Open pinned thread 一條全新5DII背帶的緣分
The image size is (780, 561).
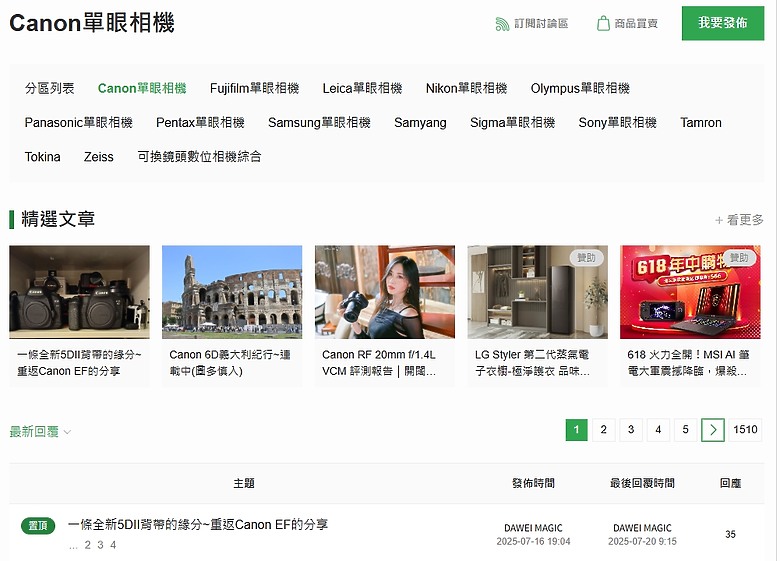point(198,525)
